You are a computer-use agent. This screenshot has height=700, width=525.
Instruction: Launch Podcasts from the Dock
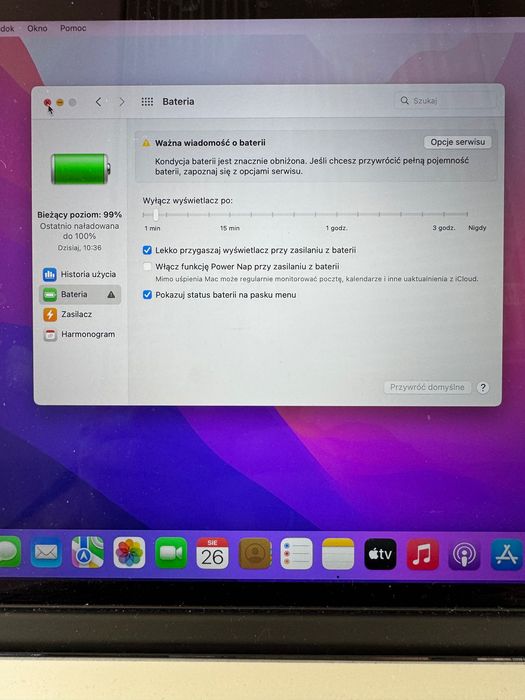(464, 554)
